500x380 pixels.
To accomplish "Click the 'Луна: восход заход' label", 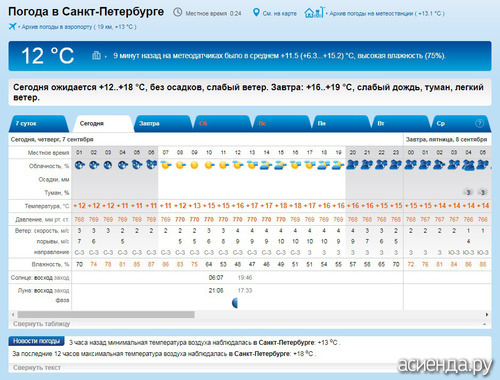I will [44, 290].
